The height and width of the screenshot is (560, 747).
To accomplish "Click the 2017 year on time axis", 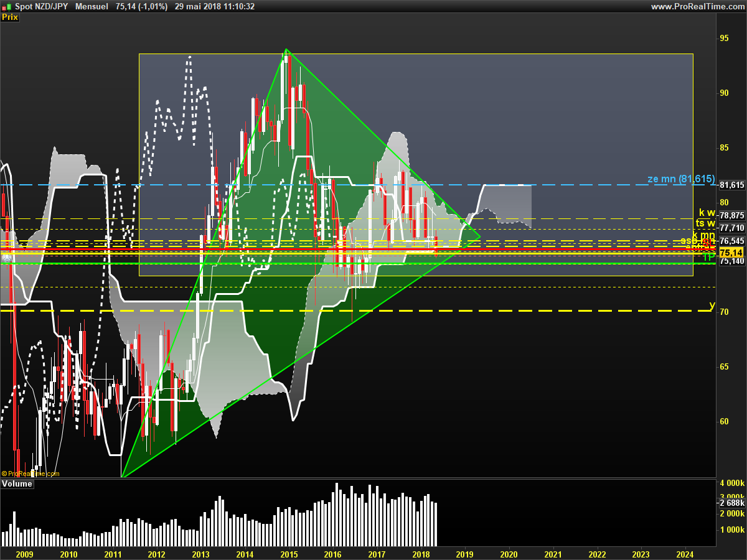I will point(377,554).
